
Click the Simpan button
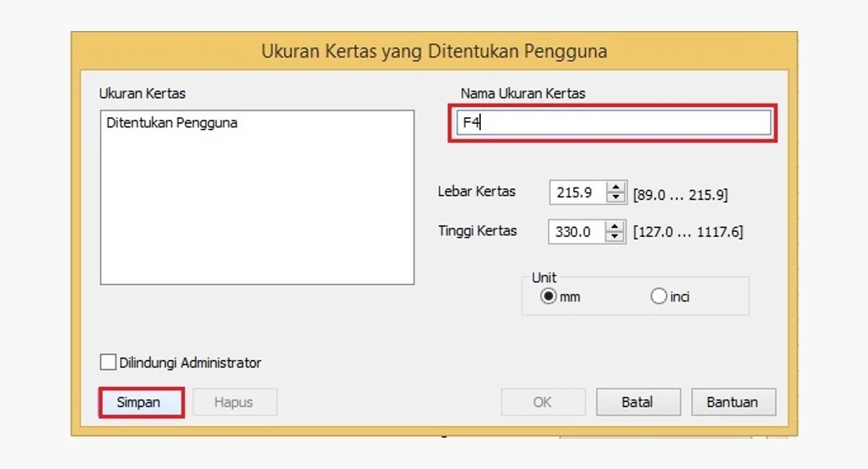pos(142,402)
